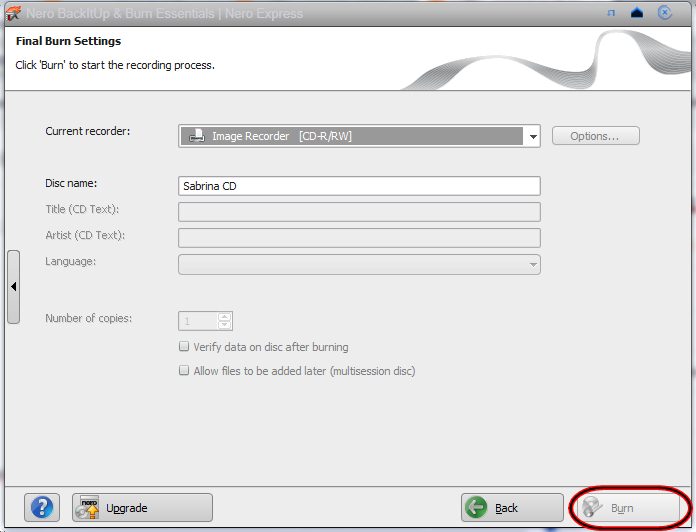Increase number of copies with up arrow
The height and width of the screenshot is (532, 696).
[x=225, y=317]
